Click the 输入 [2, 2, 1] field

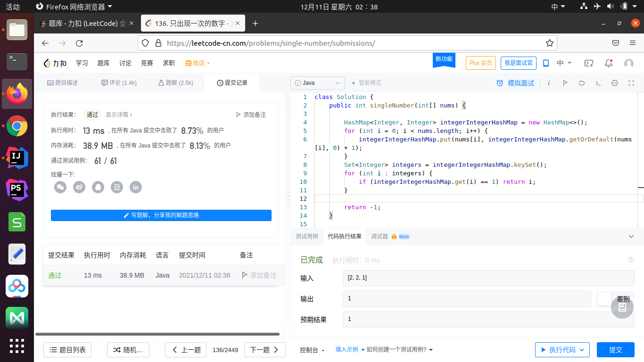click(488, 278)
